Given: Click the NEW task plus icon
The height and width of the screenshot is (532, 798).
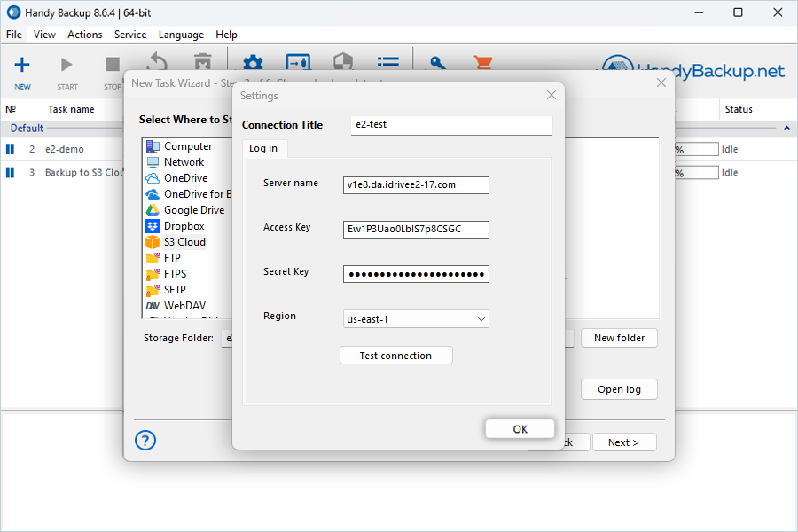Looking at the screenshot, I should 22,65.
